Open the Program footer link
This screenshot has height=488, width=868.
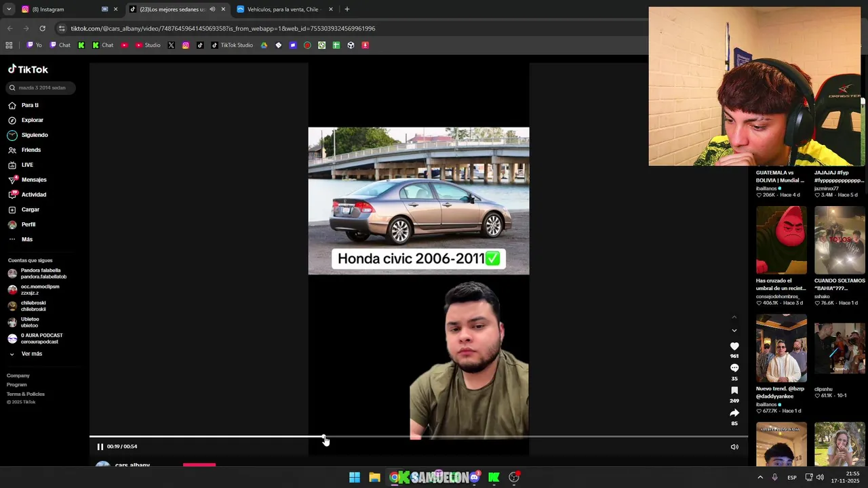[x=17, y=384]
